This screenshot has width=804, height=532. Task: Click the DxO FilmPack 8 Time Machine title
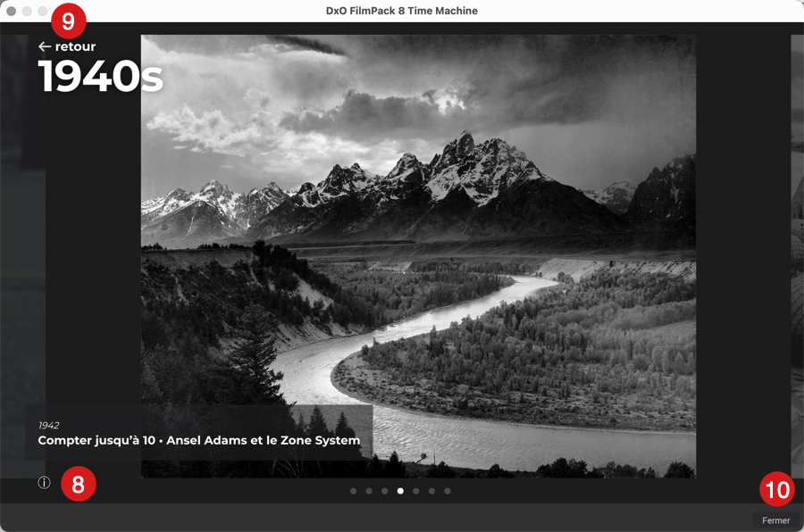tap(402, 11)
